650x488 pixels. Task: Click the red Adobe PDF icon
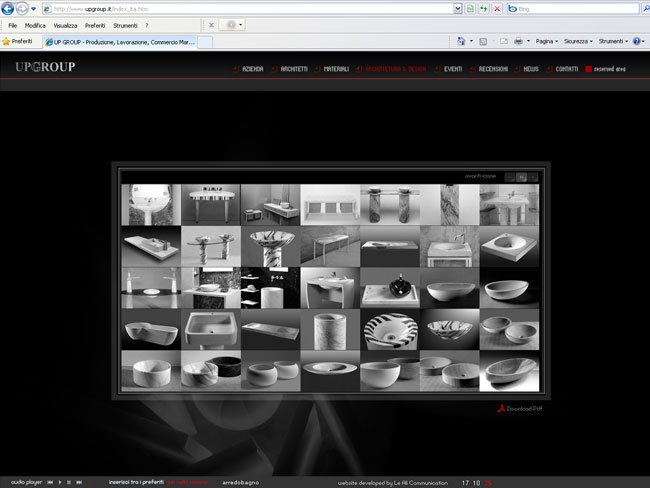(501, 408)
